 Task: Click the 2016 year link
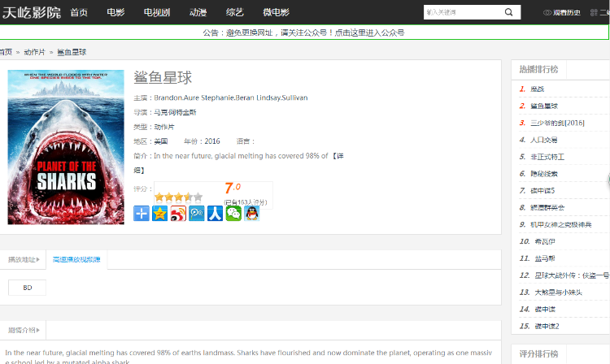pyautogui.click(x=212, y=141)
